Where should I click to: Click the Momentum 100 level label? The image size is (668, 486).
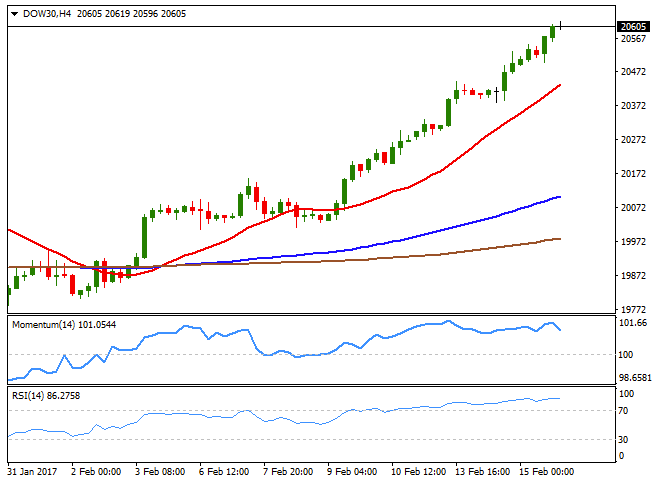[625, 355]
